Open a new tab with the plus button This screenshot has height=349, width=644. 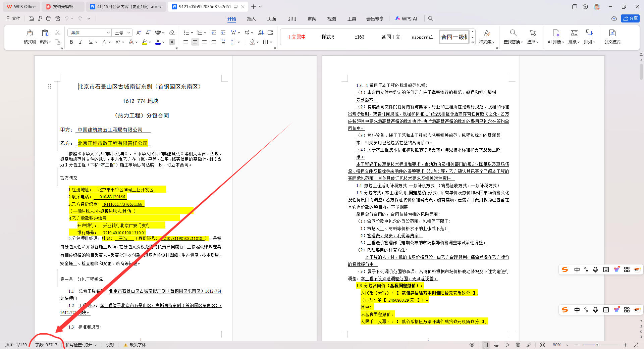coord(254,7)
